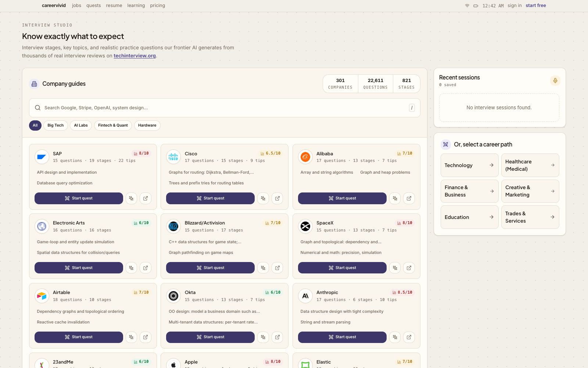Start quest for Okta
Viewport: 588px width, 368px height.
(210, 337)
